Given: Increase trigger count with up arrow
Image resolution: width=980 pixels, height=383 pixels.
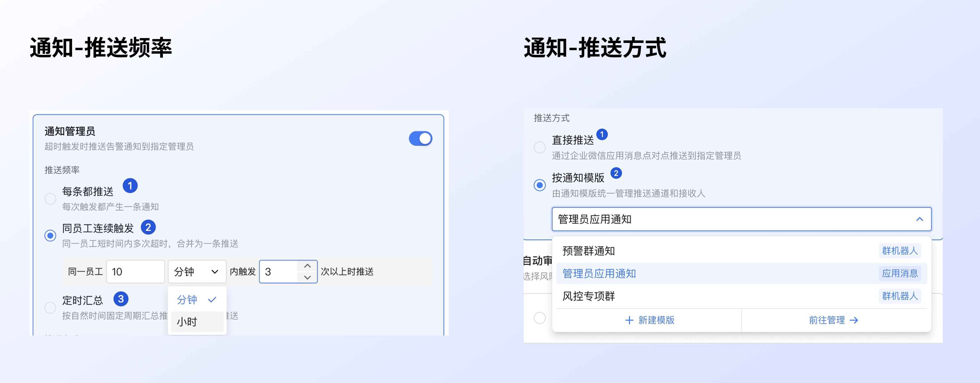Looking at the screenshot, I should pyautogui.click(x=307, y=266).
